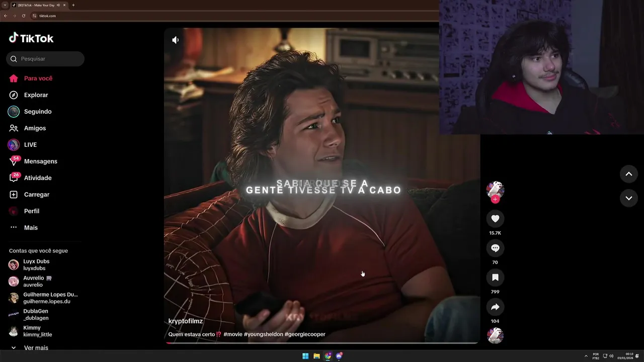Go to next video down arrow

click(x=628, y=198)
